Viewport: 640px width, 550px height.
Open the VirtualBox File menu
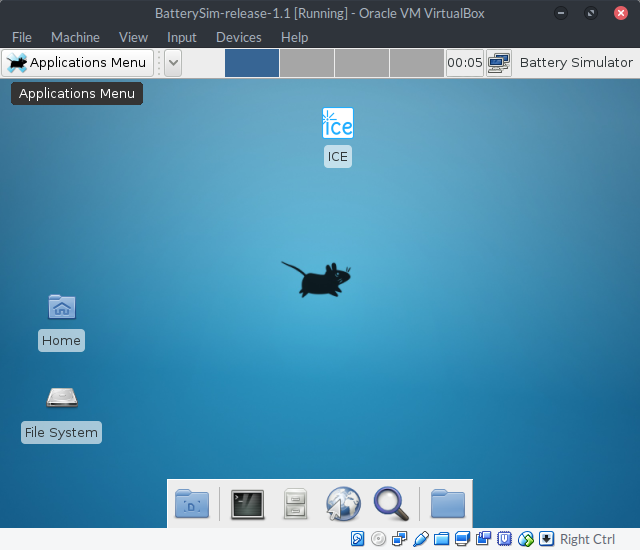point(22,38)
